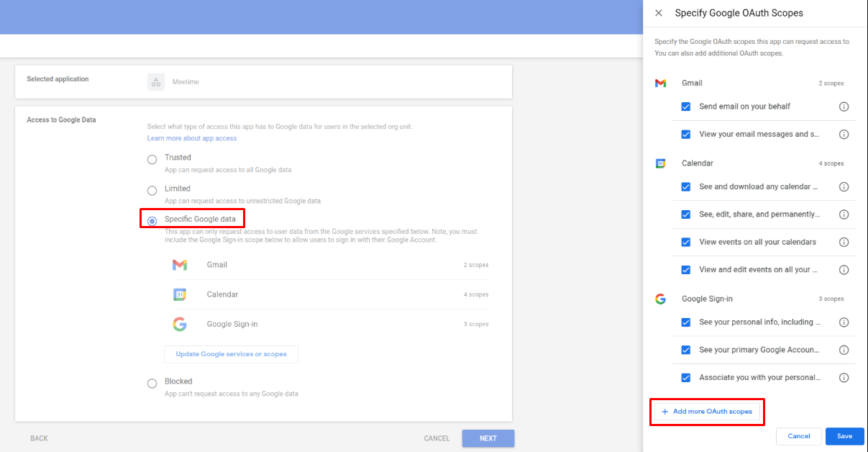The width and height of the screenshot is (868, 452).
Task: Uncheck See your personal info scope
Action: click(686, 322)
